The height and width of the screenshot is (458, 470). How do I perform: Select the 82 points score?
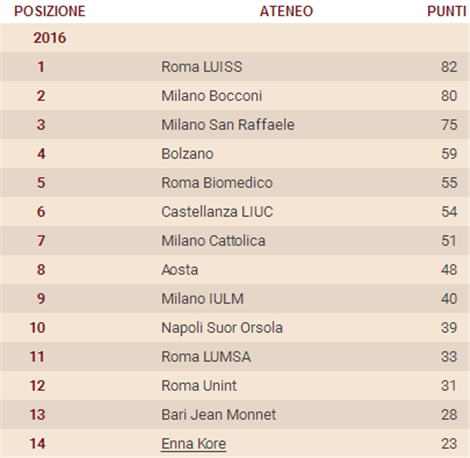point(449,67)
